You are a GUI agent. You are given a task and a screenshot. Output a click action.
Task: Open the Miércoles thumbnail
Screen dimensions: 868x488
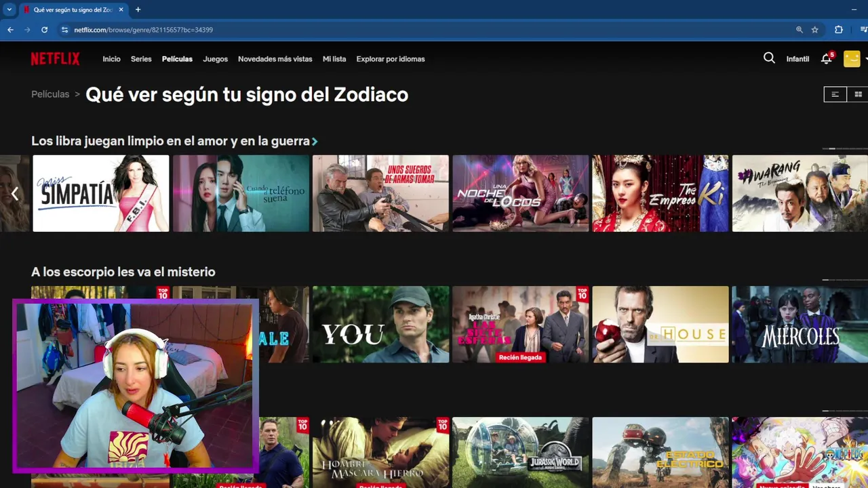[800, 324]
